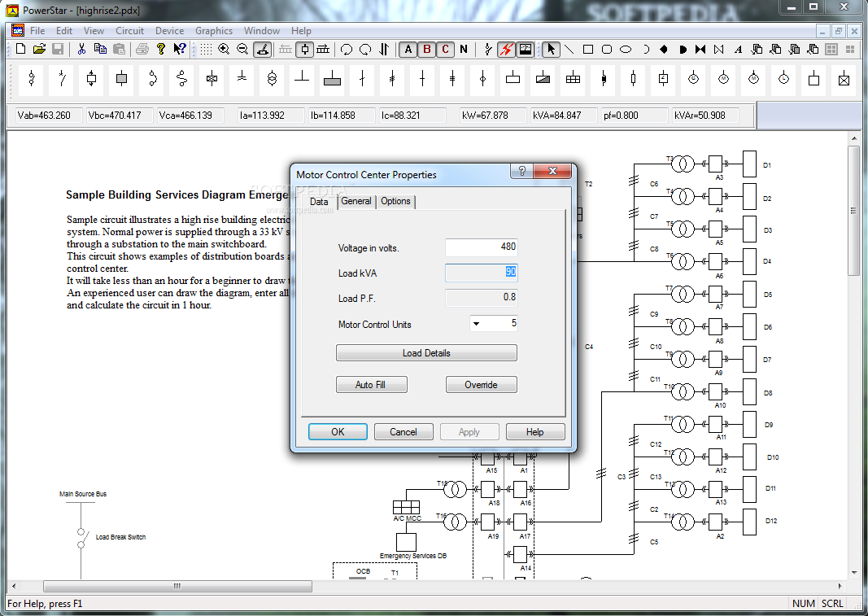
Task: Open the Circuit menu
Action: click(129, 31)
